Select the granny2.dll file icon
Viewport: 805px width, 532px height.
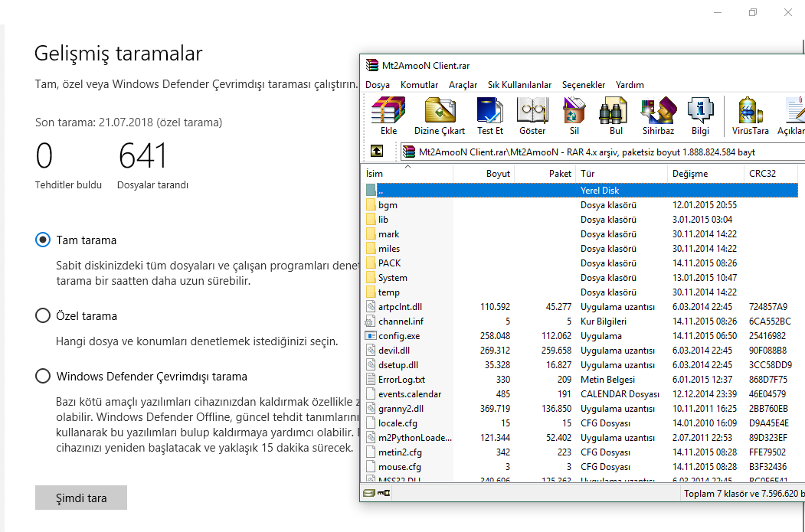(x=371, y=409)
